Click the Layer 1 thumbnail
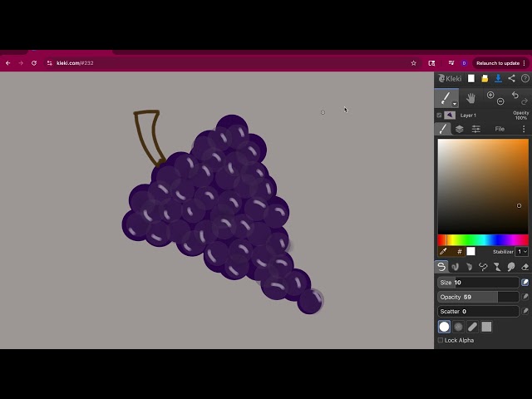Viewport: 532px width, 399px height. tap(450, 116)
